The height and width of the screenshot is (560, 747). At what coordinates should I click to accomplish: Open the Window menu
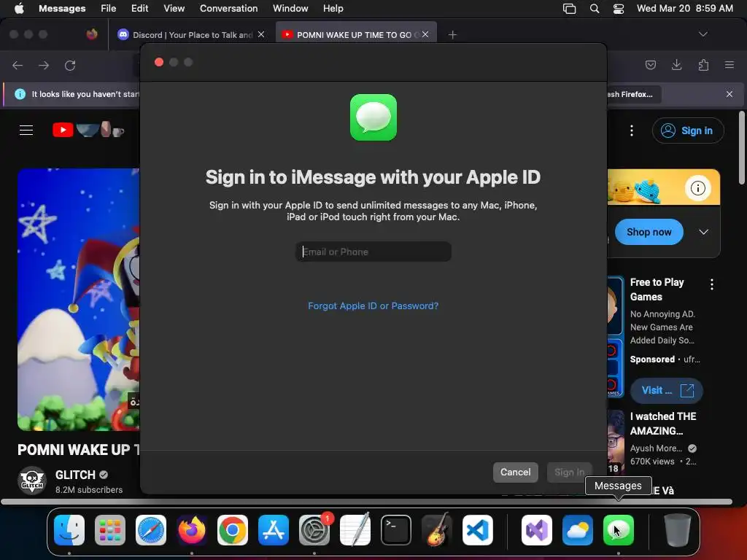[290, 8]
